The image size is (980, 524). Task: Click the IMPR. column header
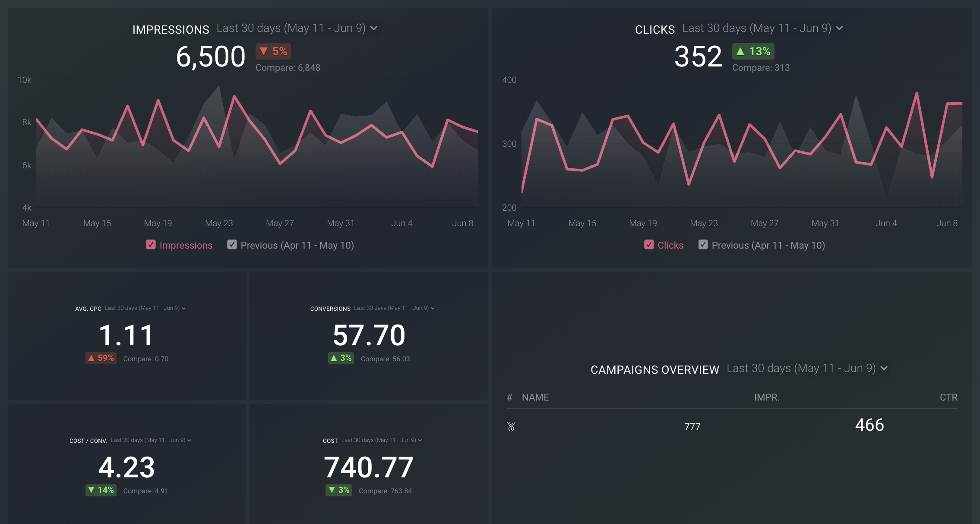pyautogui.click(x=767, y=397)
